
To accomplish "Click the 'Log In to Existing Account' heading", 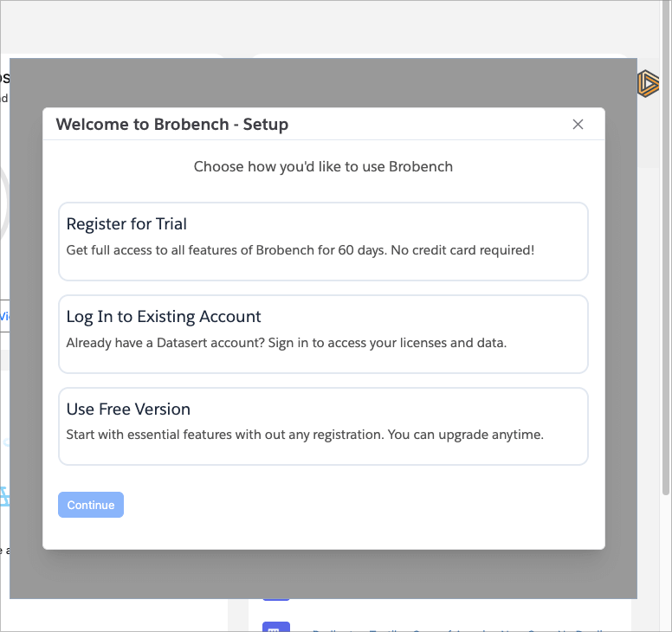I will [164, 317].
